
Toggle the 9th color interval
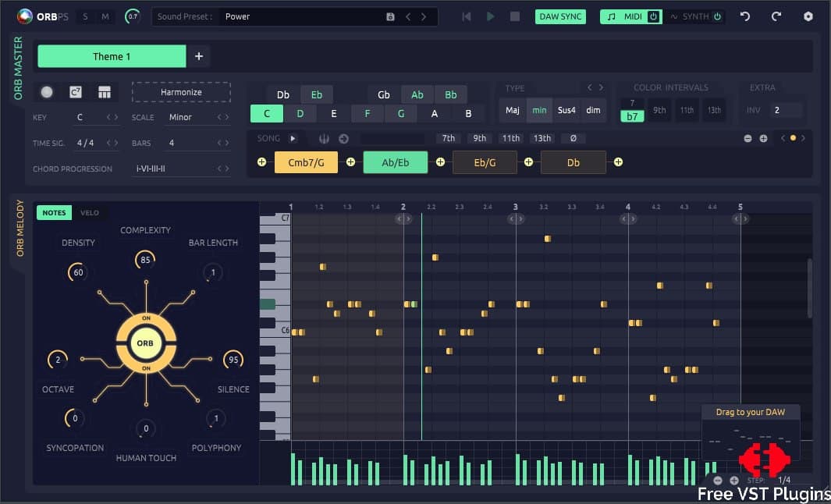(x=659, y=110)
